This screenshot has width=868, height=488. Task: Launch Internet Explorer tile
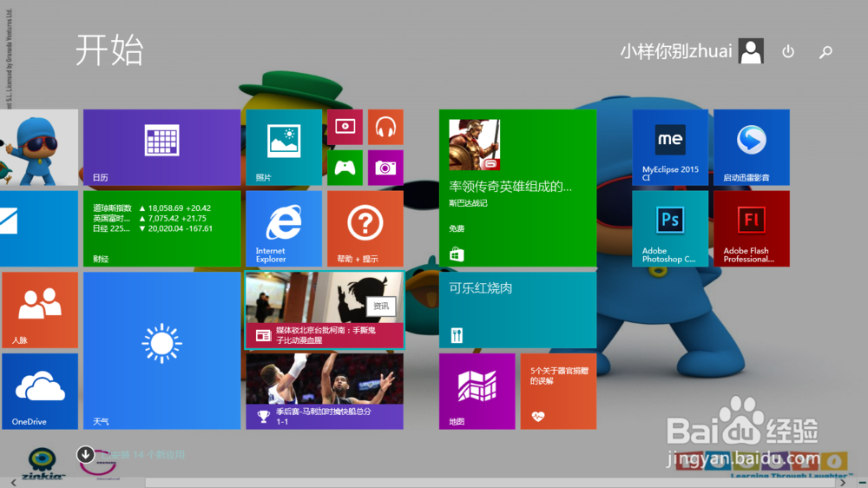(284, 228)
